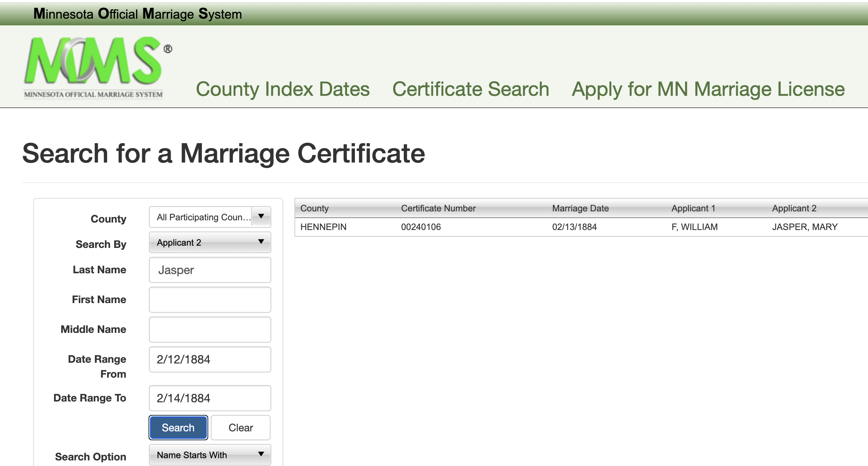Focus the First Name input field
The width and height of the screenshot is (868, 466).
[x=210, y=300]
